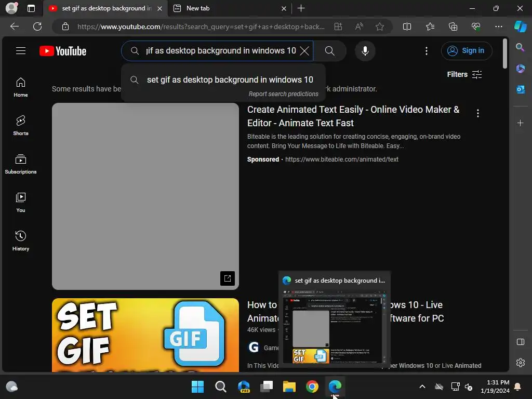Viewport: 532px width, 399px height.
Task: Open Windows taskbar Search
Action: [x=220, y=387]
